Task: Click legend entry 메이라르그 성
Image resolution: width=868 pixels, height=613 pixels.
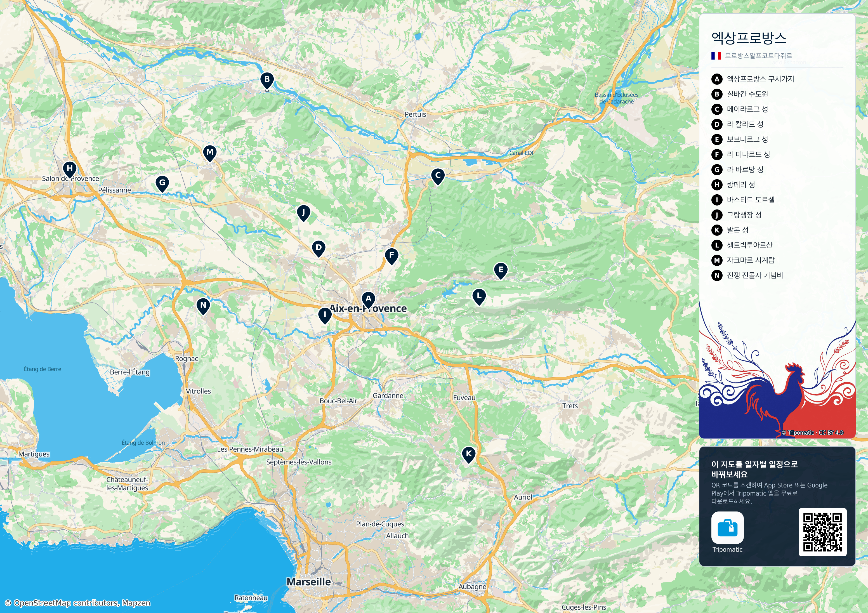Action: coord(739,109)
